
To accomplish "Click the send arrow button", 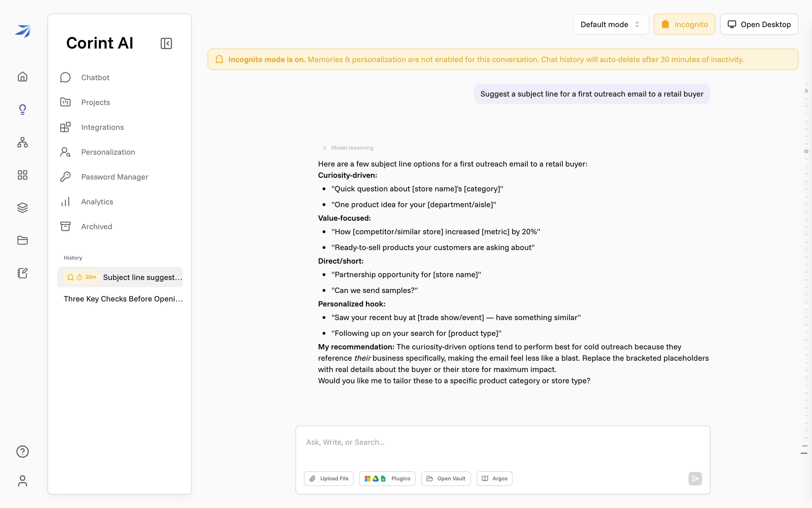I will (695, 478).
